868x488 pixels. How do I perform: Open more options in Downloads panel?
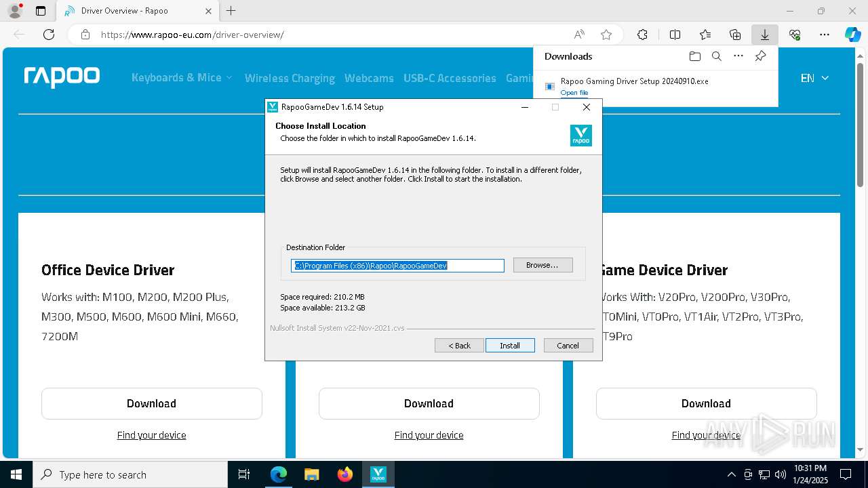pyautogui.click(x=738, y=56)
